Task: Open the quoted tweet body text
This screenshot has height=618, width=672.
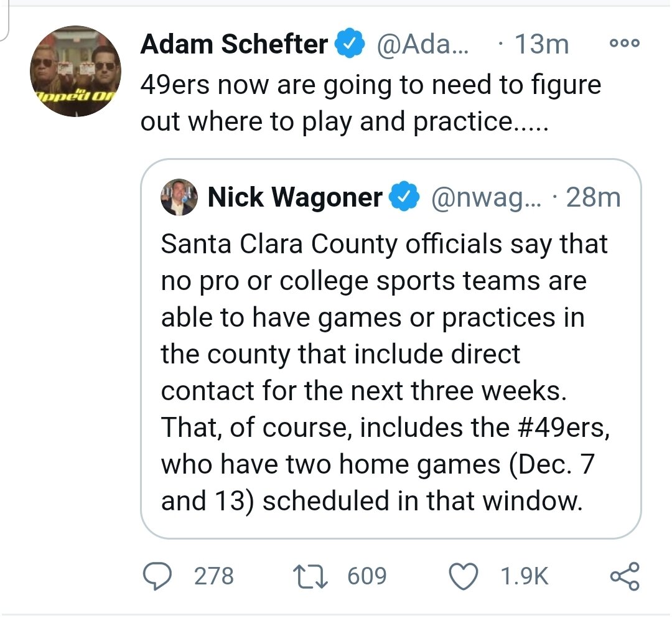Action: [x=373, y=355]
